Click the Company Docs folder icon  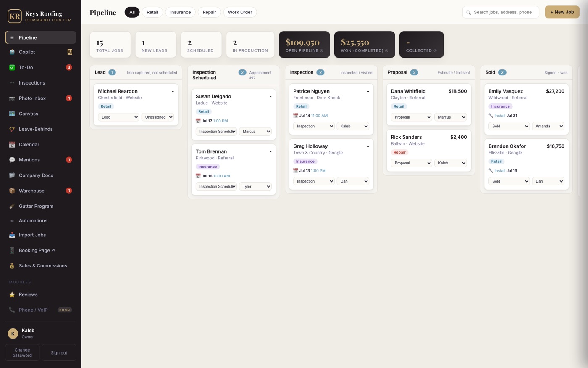12,175
